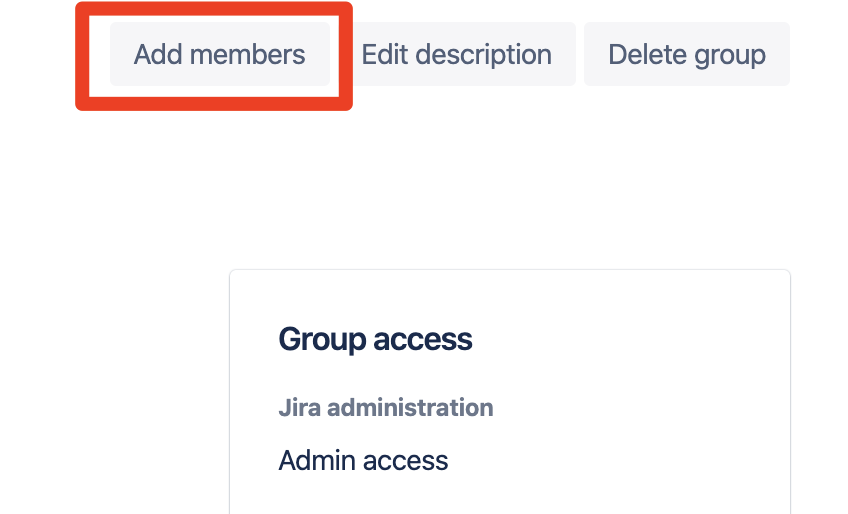Screen dimensions: 848x514
Task: Select Admin access under Jira administration
Action: pos(363,461)
